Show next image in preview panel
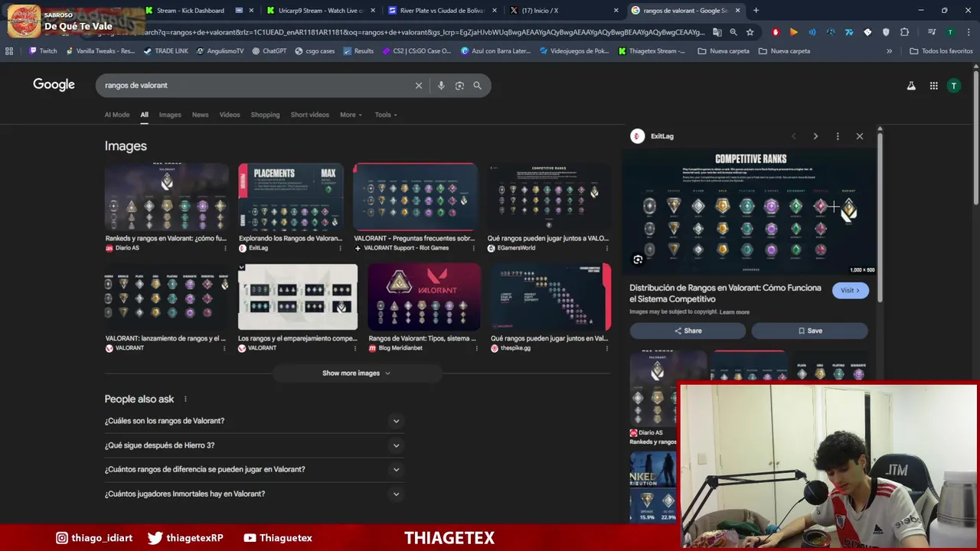Screen dimensions: 980x551 pos(815,136)
